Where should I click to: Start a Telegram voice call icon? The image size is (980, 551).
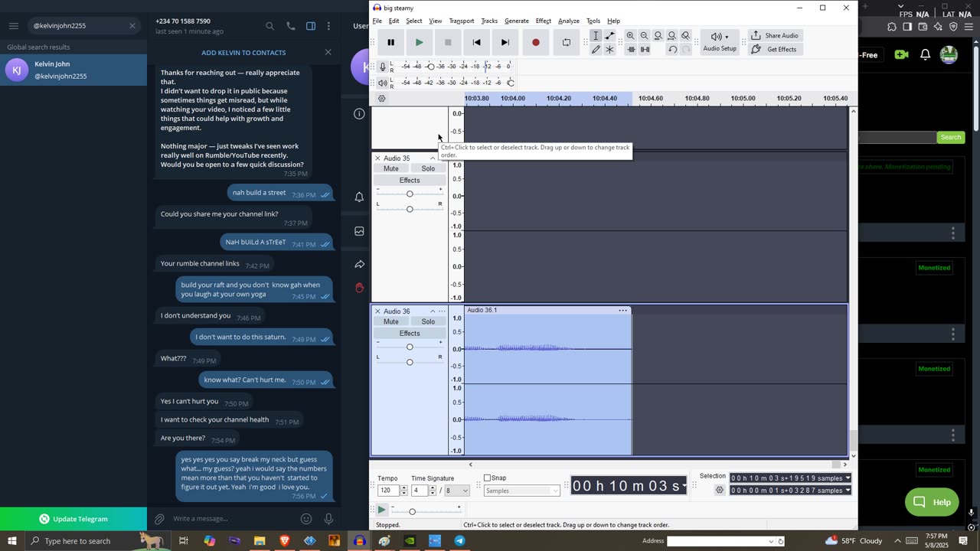(290, 26)
